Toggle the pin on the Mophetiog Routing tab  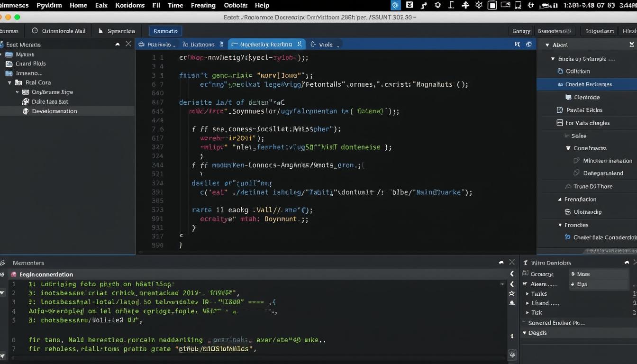(299, 44)
